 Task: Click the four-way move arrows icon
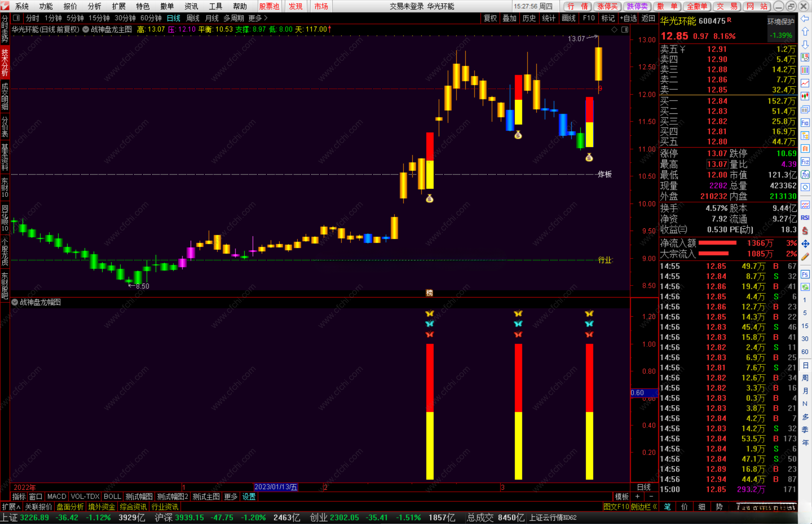click(805, 244)
